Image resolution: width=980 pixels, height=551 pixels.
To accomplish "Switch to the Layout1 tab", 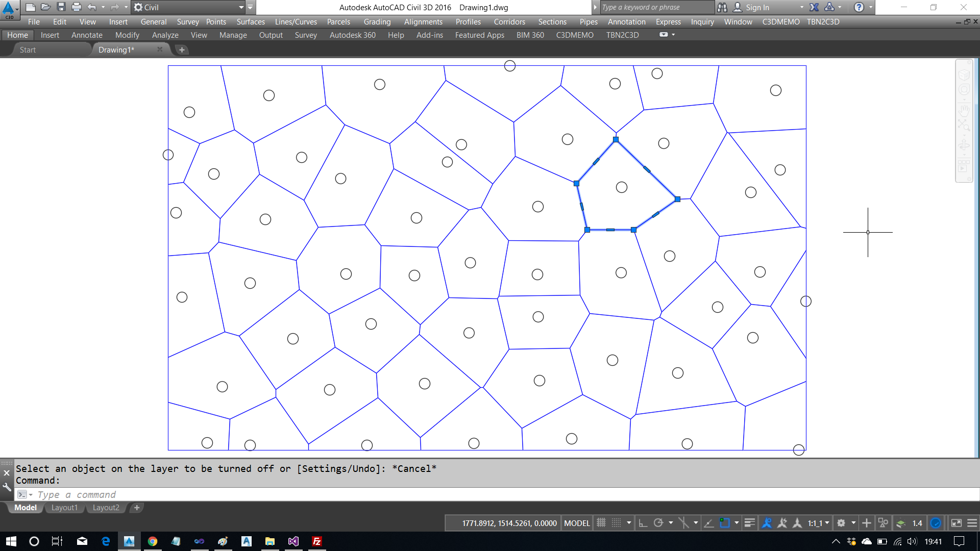I will 64,508.
